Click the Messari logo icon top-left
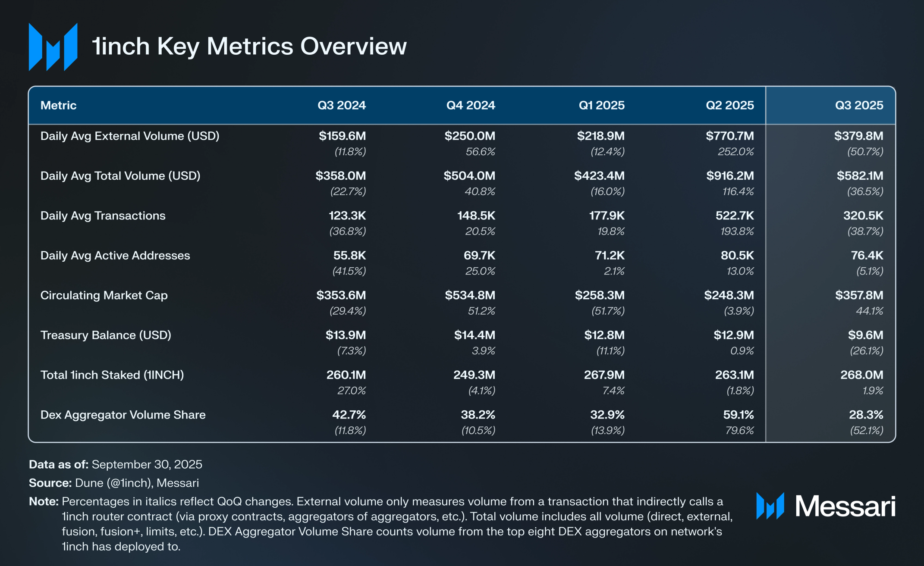The height and width of the screenshot is (566, 924). 53,47
